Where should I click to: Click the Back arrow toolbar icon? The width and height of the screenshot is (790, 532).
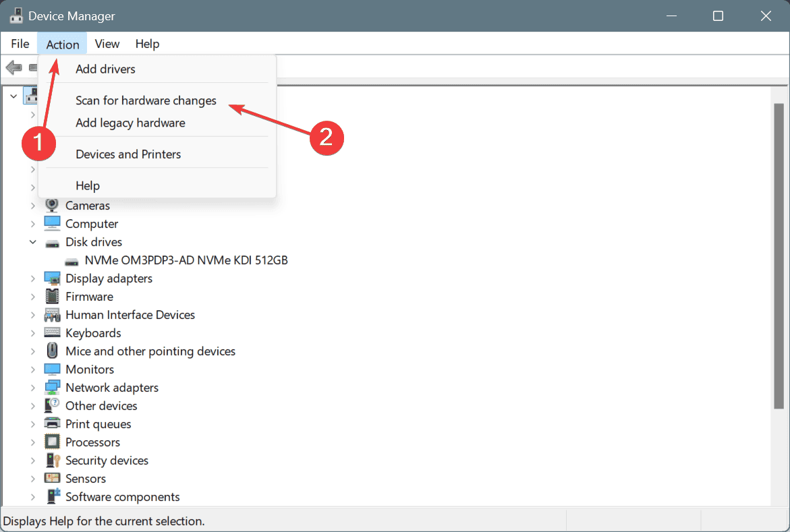(x=13, y=67)
